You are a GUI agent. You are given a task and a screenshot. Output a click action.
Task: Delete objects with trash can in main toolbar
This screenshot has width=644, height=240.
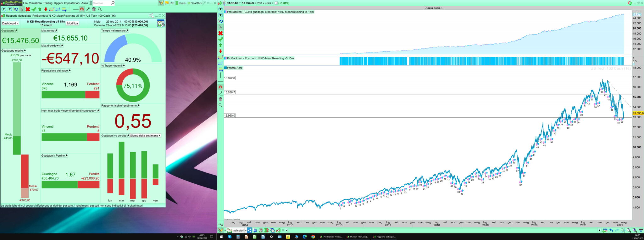[x=94, y=9]
